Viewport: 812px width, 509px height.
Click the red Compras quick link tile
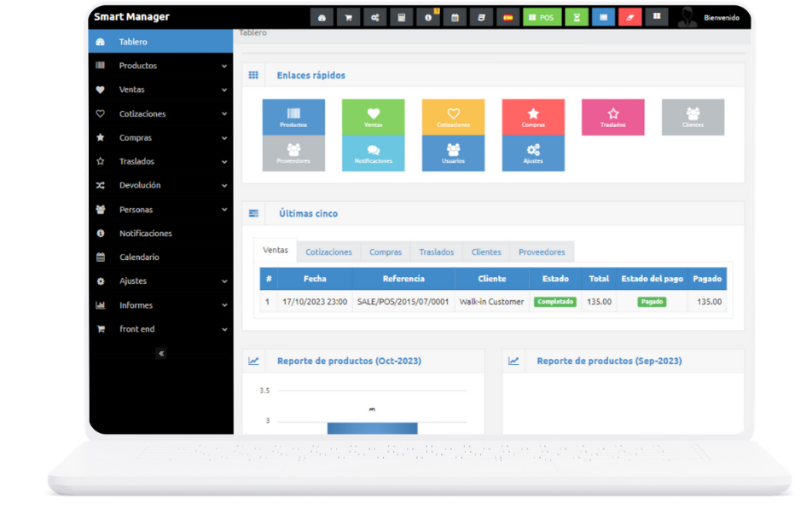(x=533, y=117)
